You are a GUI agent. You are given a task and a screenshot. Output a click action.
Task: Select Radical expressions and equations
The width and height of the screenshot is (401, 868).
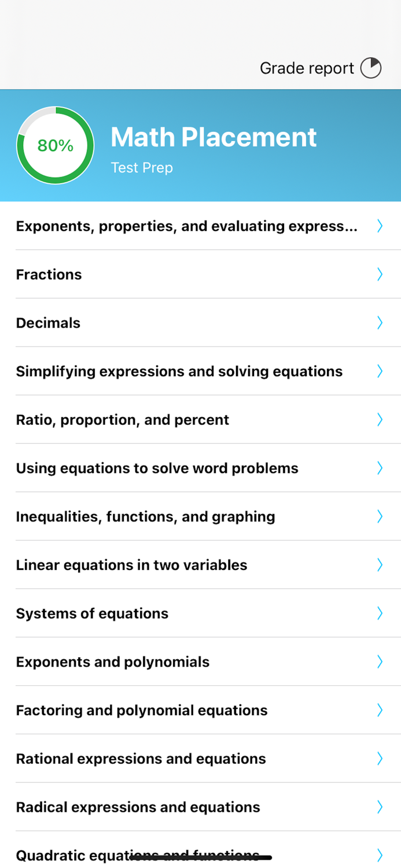[137, 807]
